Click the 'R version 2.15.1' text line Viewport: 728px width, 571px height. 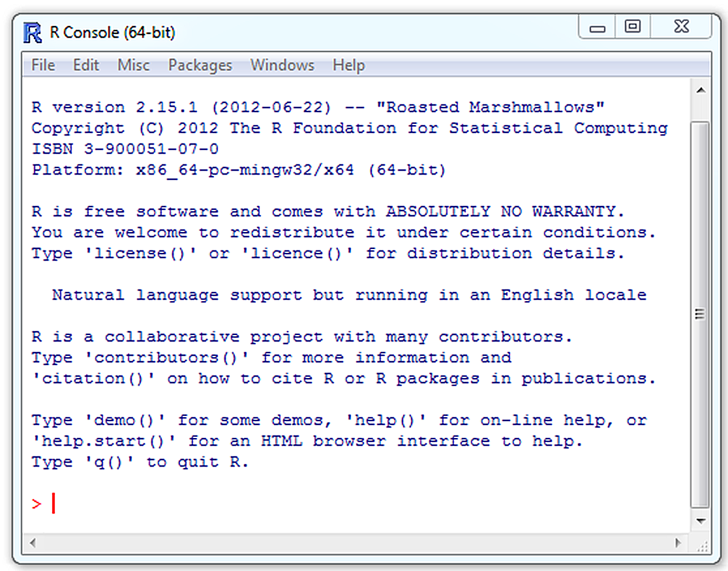point(318,108)
